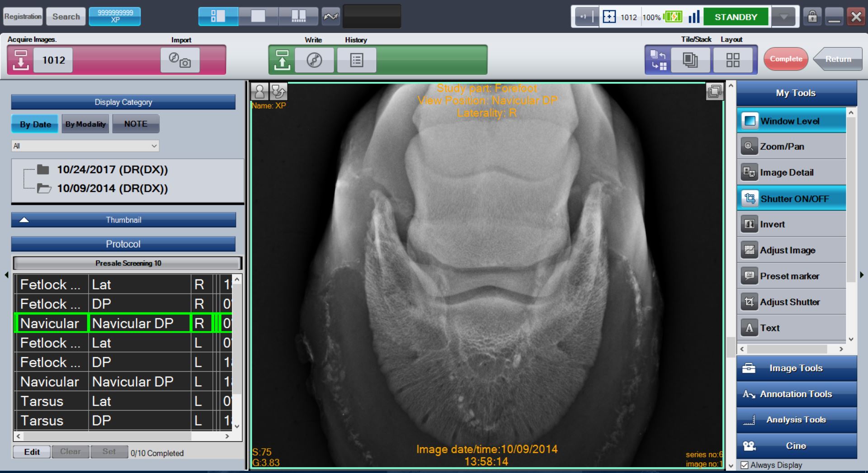
Task: Open the History list icon
Action: coord(356,60)
